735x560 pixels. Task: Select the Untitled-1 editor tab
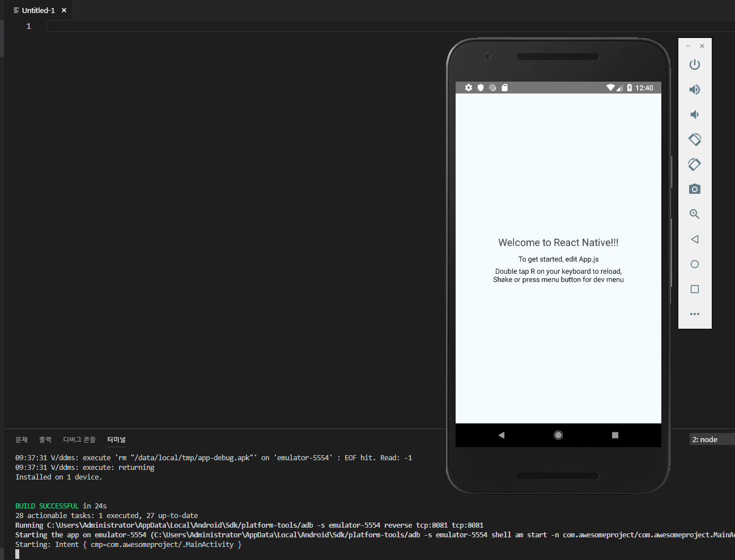click(x=39, y=10)
